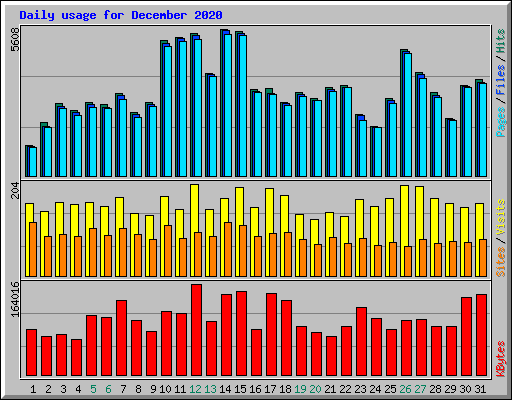
Task: Click day 19 weekend label on x-axis
Action: click(x=300, y=389)
